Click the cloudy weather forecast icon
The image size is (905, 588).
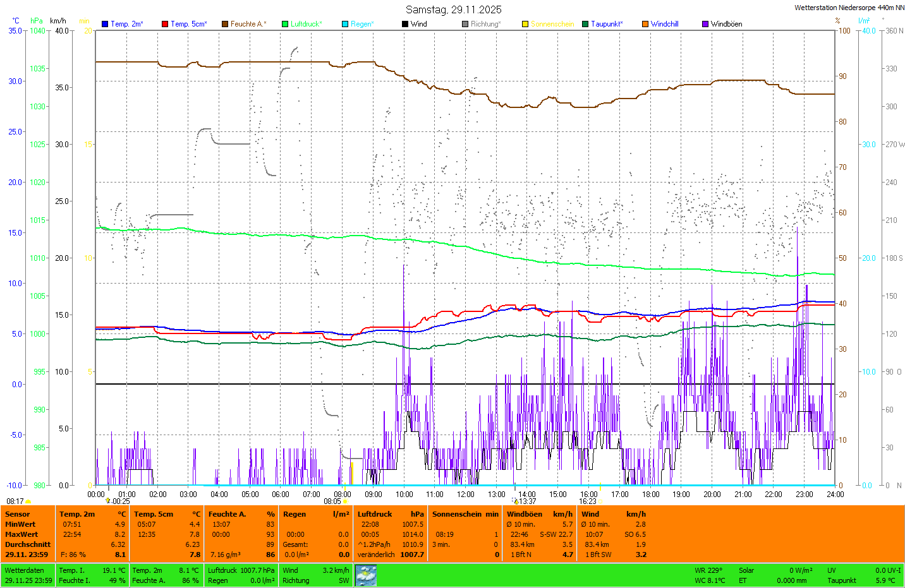366,575
